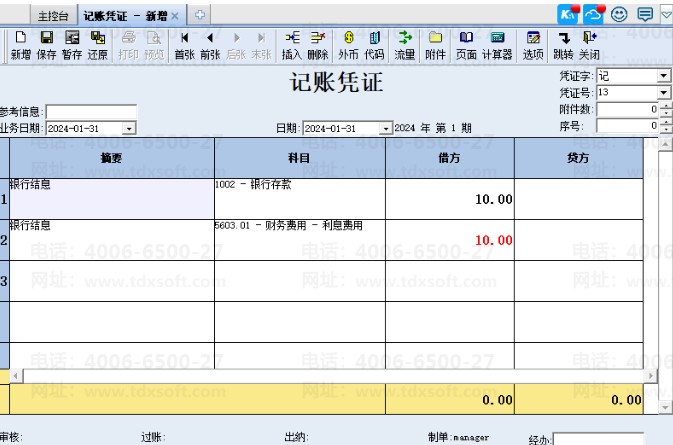Expand the 凭证字 dropdown

pos(664,76)
